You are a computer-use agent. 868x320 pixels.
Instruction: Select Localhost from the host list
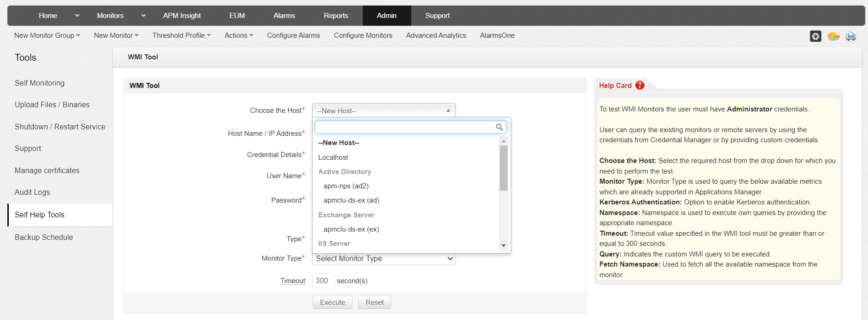(x=333, y=157)
